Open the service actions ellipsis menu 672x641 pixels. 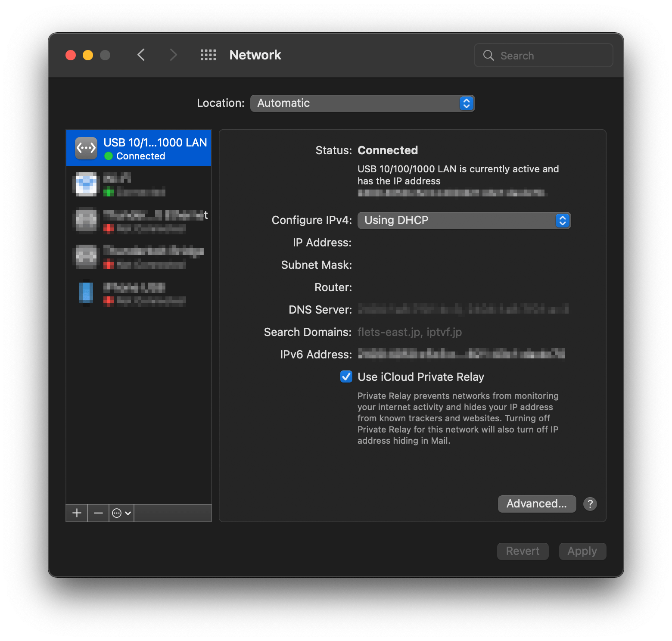pyautogui.click(x=121, y=513)
